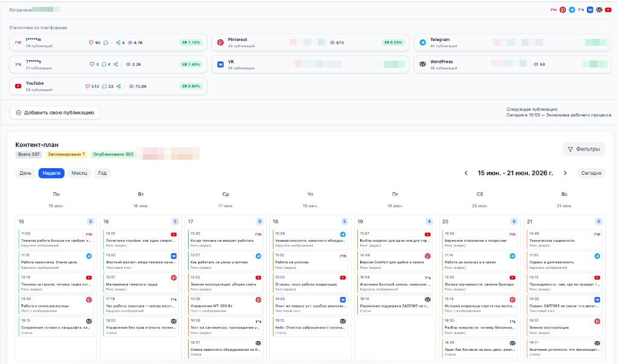Viewport: 617px width, 364px height.
Task: Click the YouTube icon on the 13:07 post on day 16
Action: click(x=174, y=234)
